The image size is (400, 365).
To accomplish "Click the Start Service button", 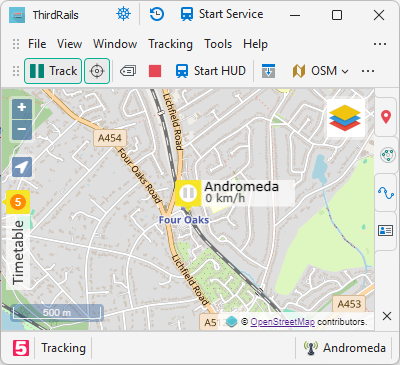I will click(222, 14).
